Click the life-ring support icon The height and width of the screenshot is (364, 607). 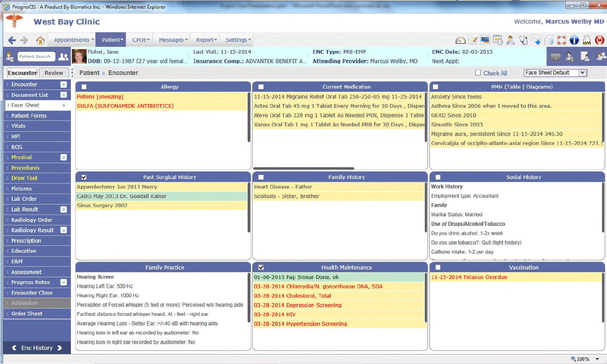click(x=561, y=40)
